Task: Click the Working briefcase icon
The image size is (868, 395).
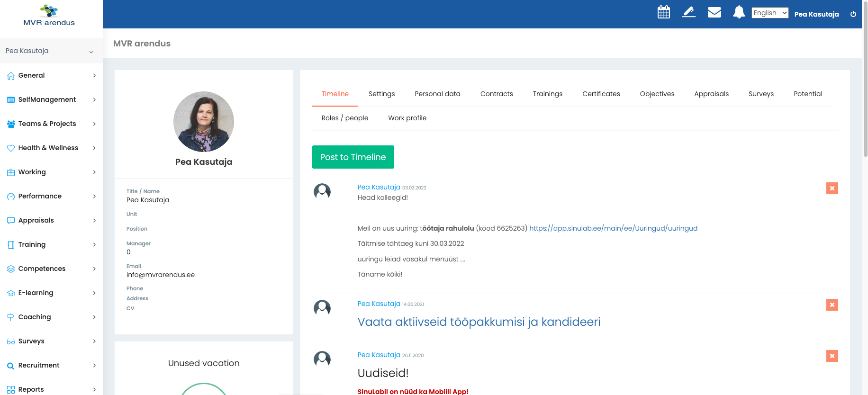Action: tap(11, 172)
